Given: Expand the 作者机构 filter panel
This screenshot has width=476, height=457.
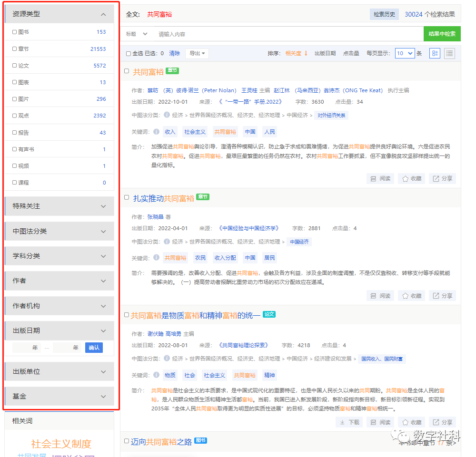Looking at the screenshot, I should (59, 306).
